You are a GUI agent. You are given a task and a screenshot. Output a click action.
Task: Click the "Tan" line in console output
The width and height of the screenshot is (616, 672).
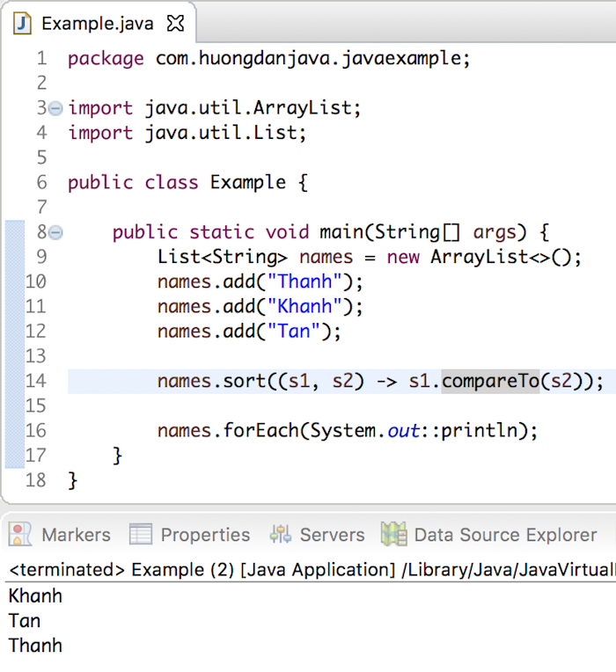coord(25,620)
